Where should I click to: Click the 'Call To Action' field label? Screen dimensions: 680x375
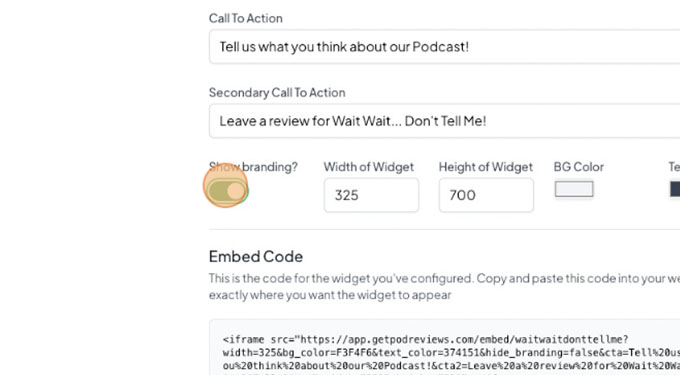[x=245, y=18]
